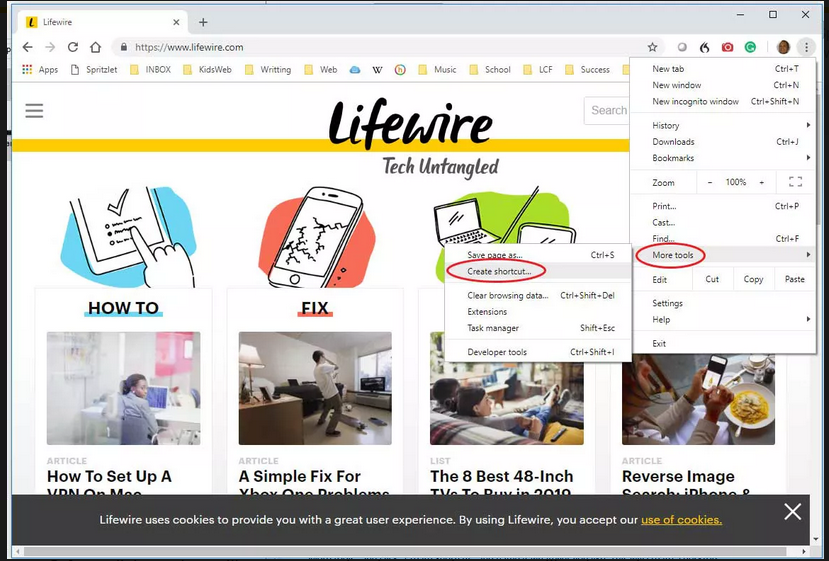Click the browser back arrow
Screen dimensions: 829x561
tap(27, 47)
